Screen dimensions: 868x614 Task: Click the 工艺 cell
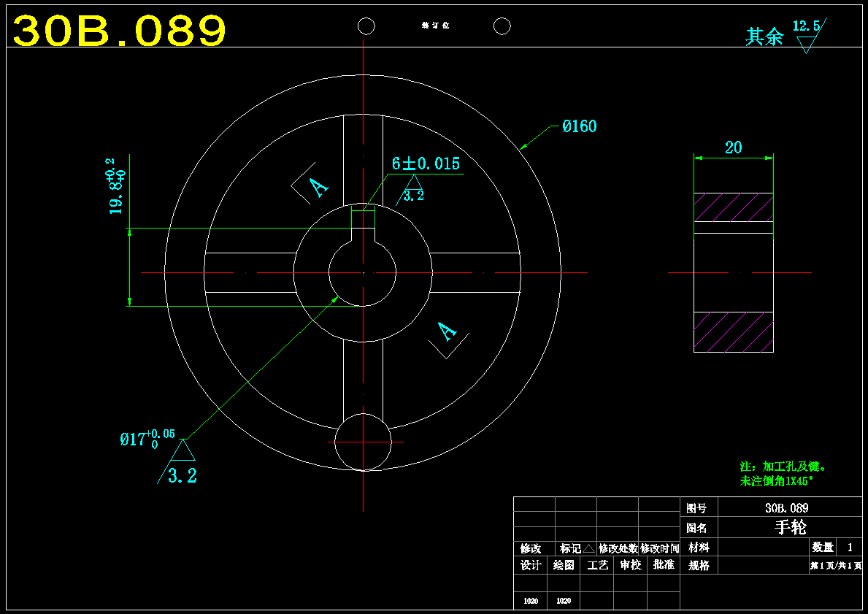[596, 565]
